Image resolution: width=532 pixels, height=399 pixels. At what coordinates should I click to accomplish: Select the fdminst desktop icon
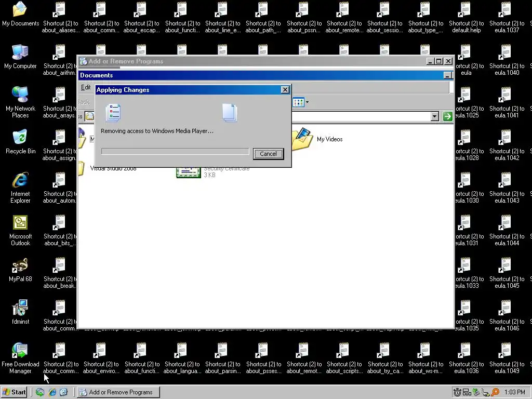(x=20, y=312)
